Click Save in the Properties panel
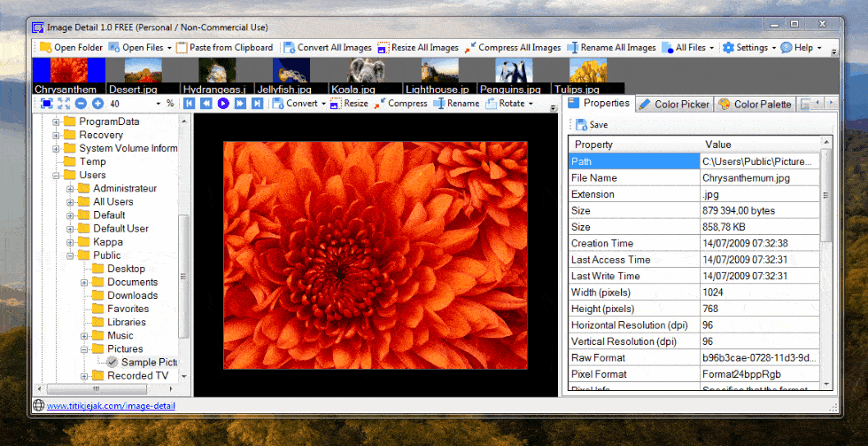The image size is (868, 446). click(x=592, y=125)
